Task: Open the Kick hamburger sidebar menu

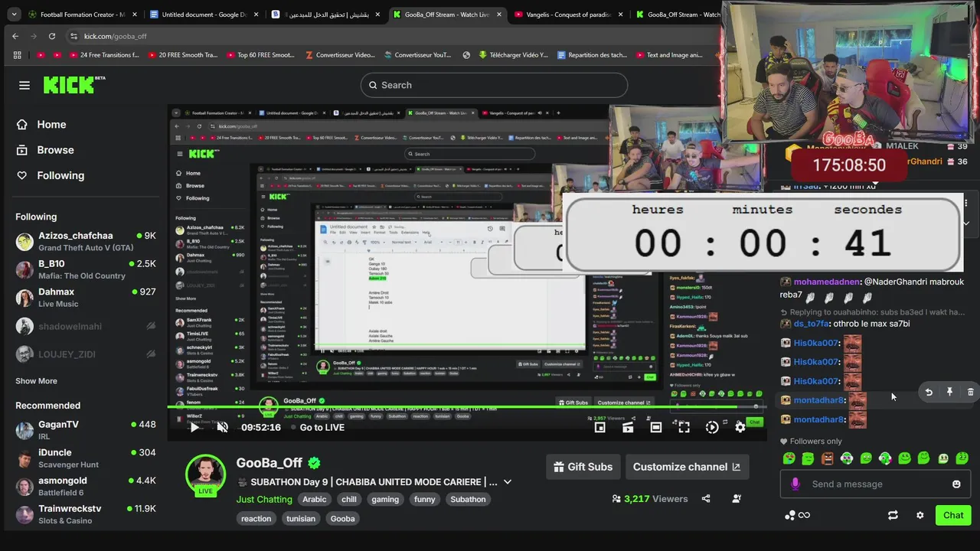Action: click(x=24, y=85)
